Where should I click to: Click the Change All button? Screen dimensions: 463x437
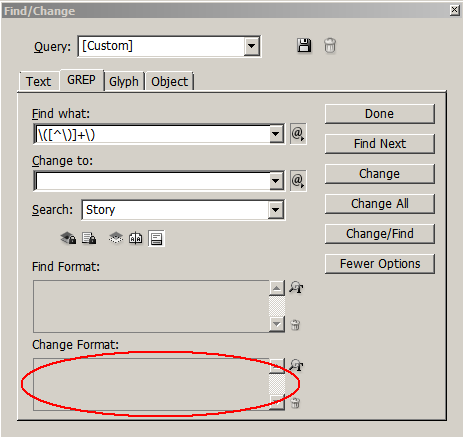[x=380, y=203]
